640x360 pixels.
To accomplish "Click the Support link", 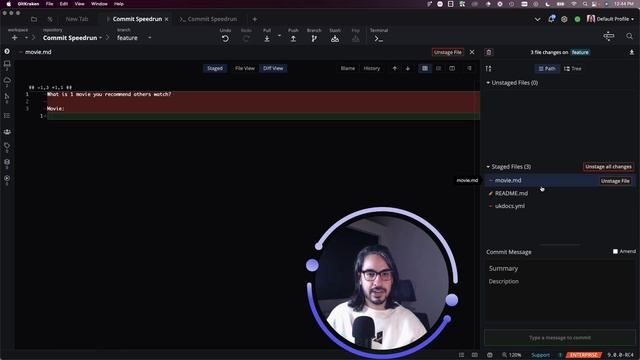I will coord(540,355).
